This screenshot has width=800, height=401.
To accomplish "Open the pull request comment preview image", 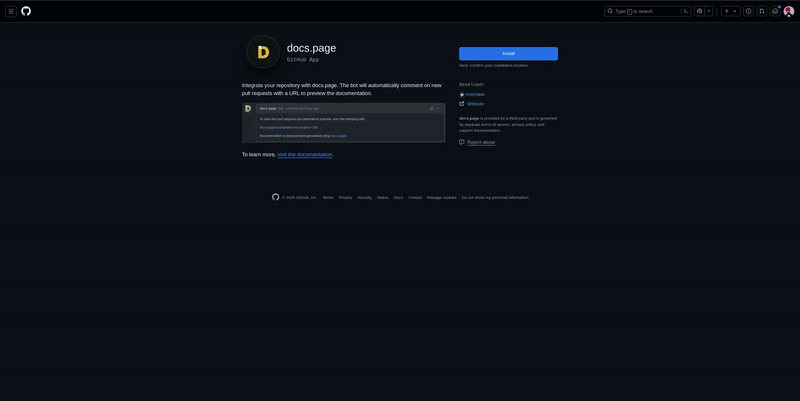I will (x=343, y=123).
